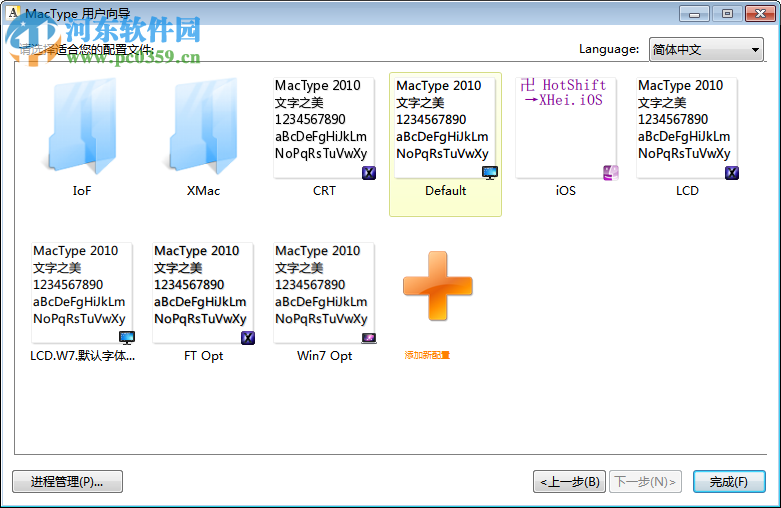Click the Default profile name label

pos(445,191)
